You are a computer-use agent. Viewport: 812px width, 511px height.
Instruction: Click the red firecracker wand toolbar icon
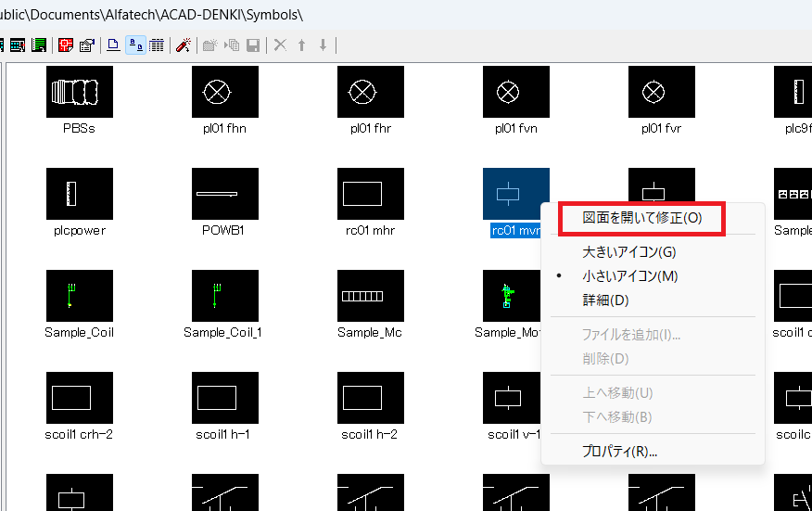tap(183, 45)
